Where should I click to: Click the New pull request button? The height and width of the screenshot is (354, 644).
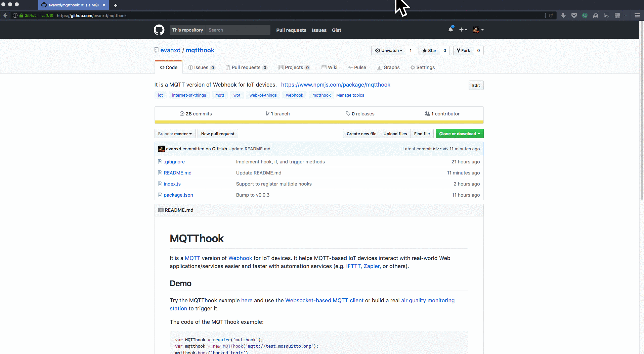[218, 134]
